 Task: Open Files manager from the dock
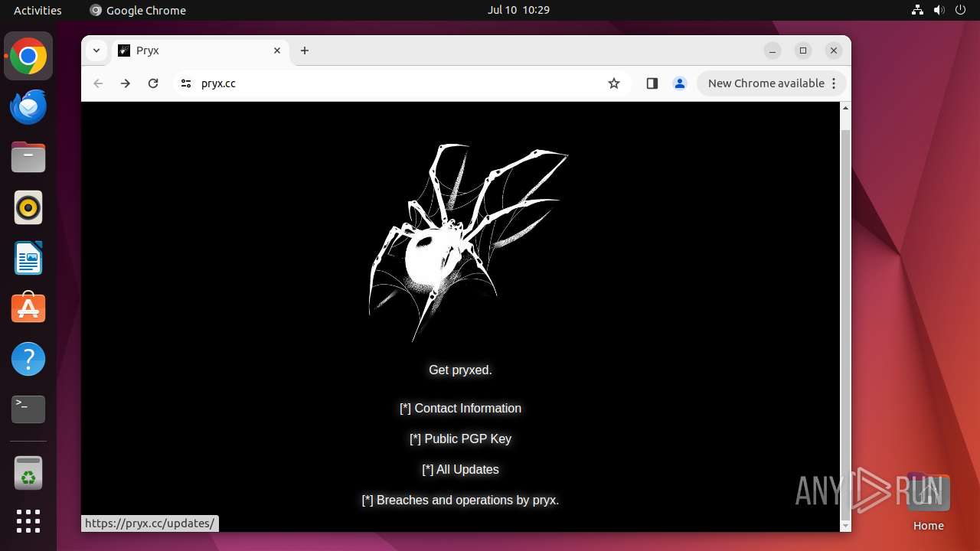(28, 158)
